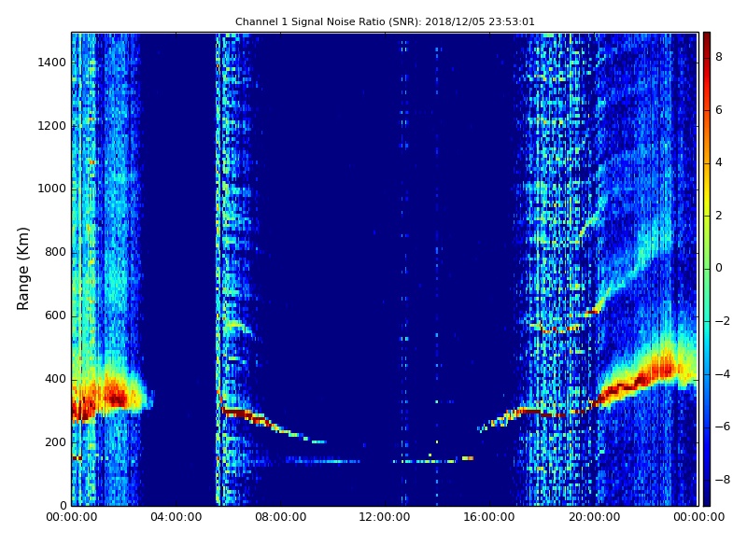Click the 800 range tick label
This screenshot has width=747, height=560.
click(55, 252)
